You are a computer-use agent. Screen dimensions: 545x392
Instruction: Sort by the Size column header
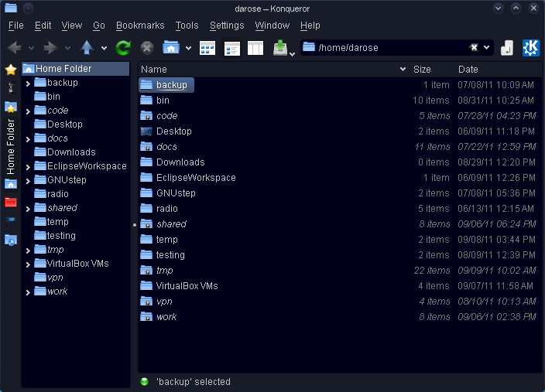[432, 70]
